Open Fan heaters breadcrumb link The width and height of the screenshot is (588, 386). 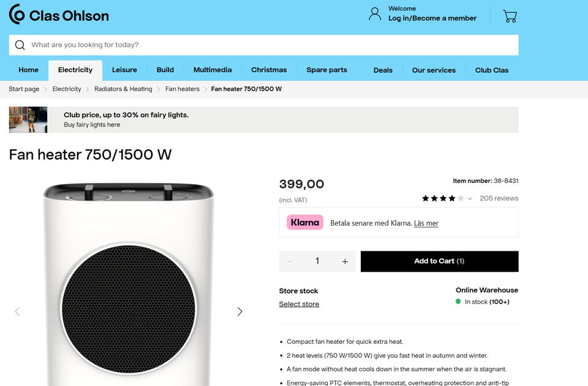[x=183, y=89]
